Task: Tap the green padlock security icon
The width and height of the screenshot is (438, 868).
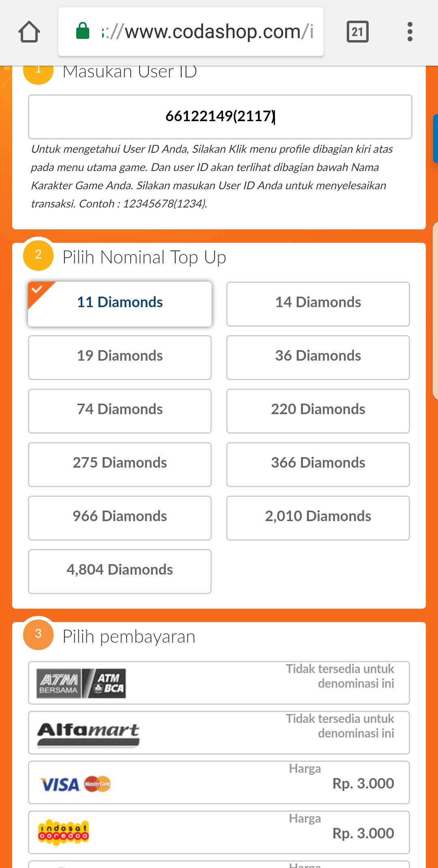Action: coord(83,31)
